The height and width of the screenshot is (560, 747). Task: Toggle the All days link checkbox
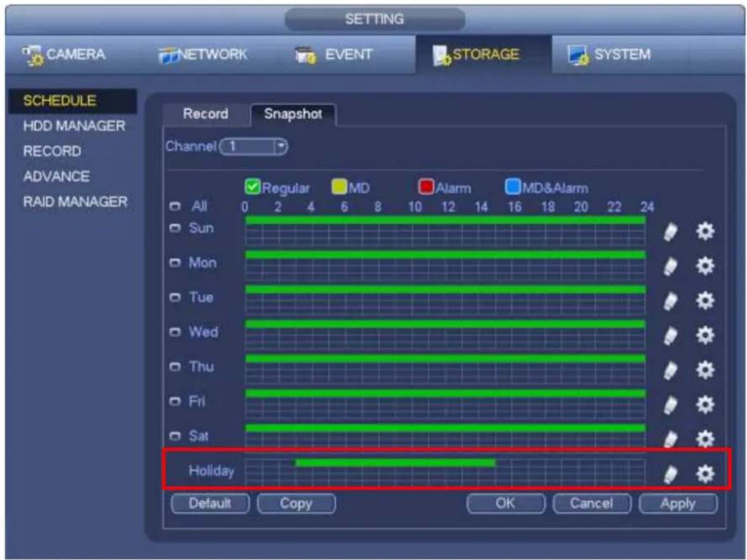point(175,206)
